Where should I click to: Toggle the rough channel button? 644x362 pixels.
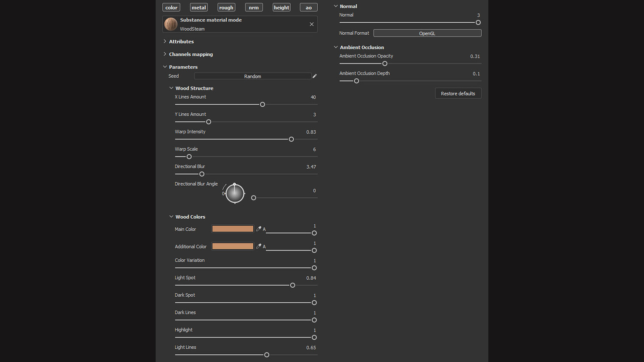pyautogui.click(x=226, y=7)
